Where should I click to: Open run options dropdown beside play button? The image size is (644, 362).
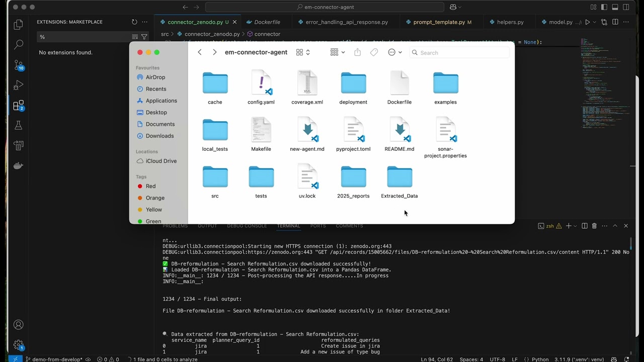(594, 22)
